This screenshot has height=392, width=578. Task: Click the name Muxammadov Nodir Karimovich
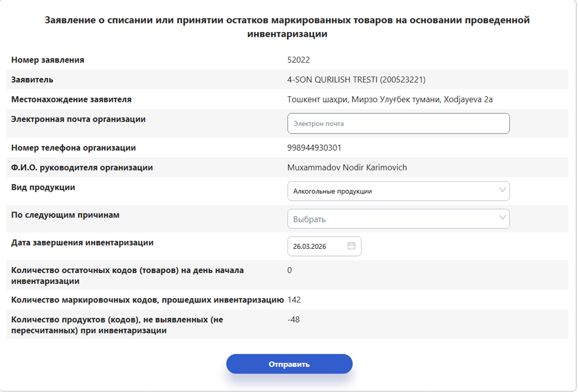click(347, 167)
